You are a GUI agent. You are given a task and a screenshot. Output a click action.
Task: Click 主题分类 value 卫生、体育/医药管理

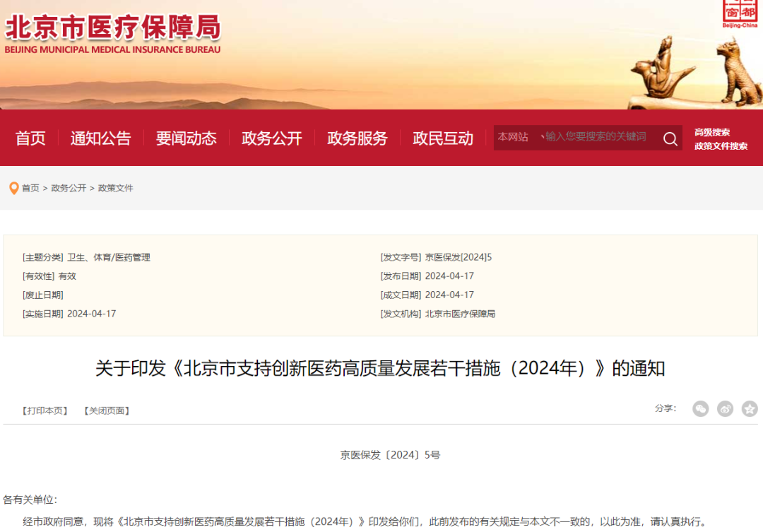tap(109, 257)
